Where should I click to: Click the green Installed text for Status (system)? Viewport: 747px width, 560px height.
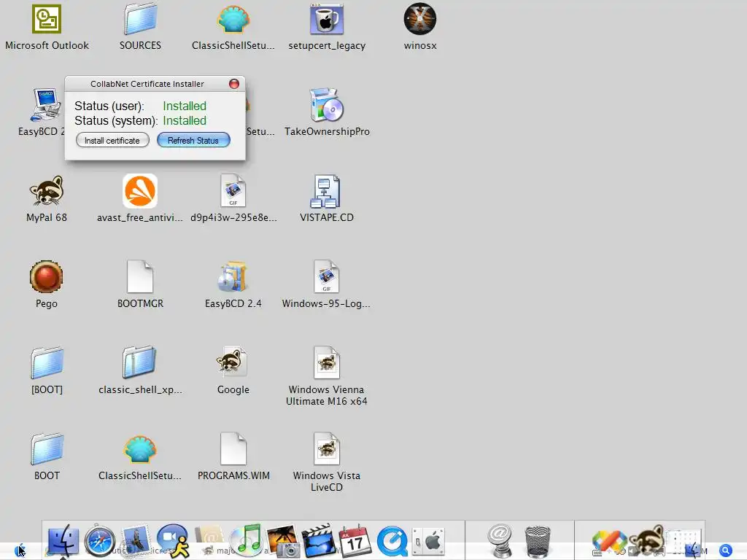(x=185, y=120)
